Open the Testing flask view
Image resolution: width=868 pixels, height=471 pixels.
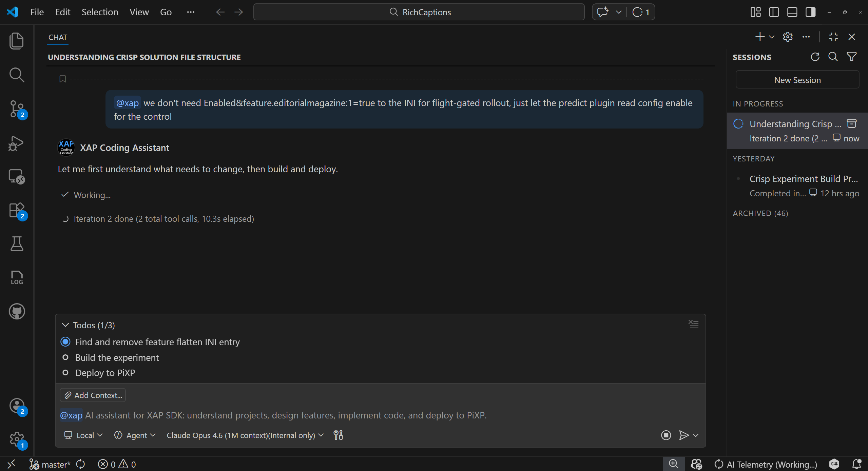16,244
